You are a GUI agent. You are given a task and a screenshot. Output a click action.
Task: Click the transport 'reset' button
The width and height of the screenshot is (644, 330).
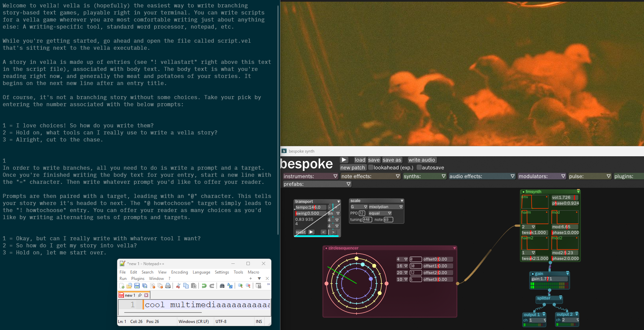pyautogui.click(x=301, y=232)
